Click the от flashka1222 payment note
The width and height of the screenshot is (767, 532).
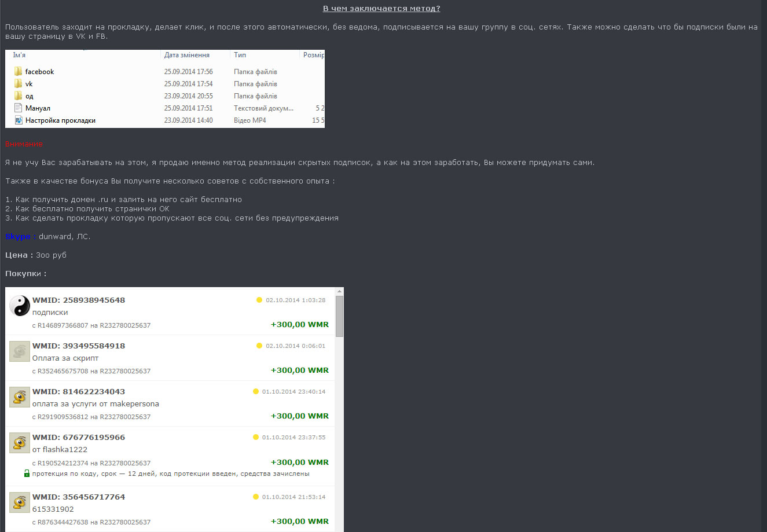[60, 450]
